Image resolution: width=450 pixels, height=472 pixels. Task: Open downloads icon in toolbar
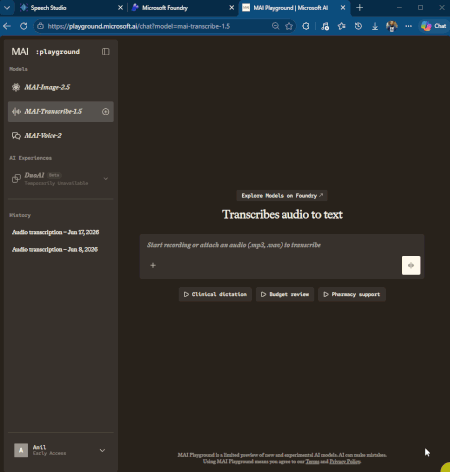pos(375,26)
